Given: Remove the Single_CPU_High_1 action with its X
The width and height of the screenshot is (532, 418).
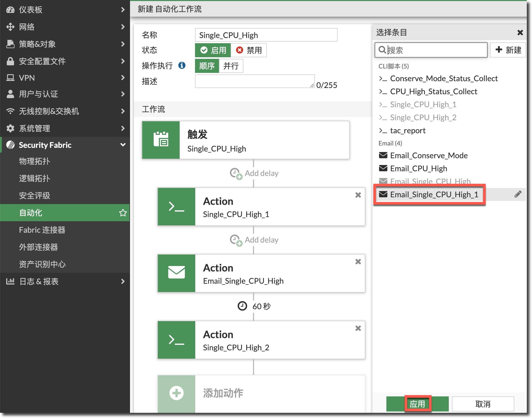Looking at the screenshot, I should pyautogui.click(x=358, y=195).
